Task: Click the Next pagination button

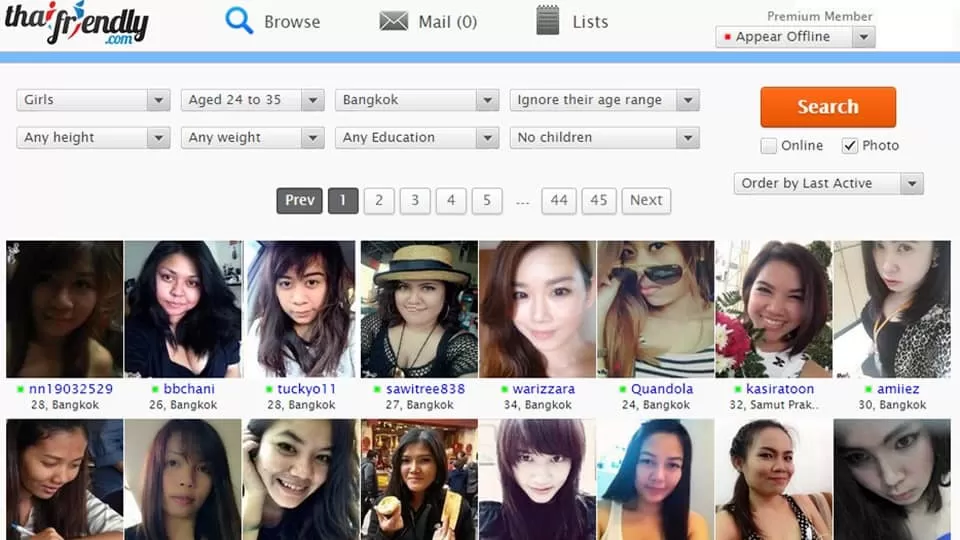Action: (645, 201)
